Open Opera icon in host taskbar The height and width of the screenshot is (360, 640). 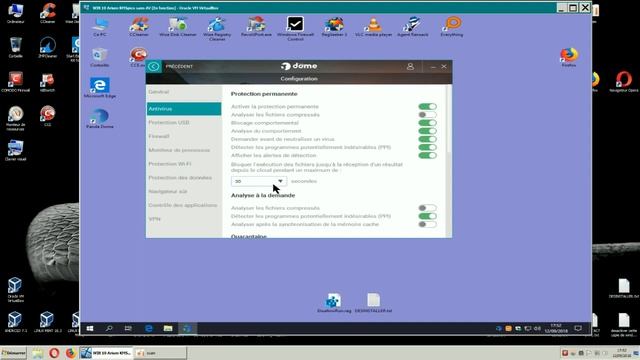[54, 353]
